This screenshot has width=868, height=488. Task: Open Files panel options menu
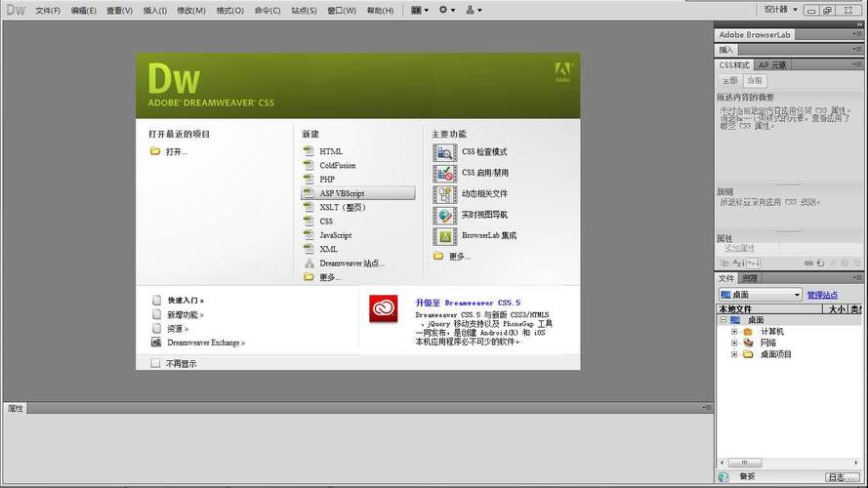pyautogui.click(x=856, y=278)
